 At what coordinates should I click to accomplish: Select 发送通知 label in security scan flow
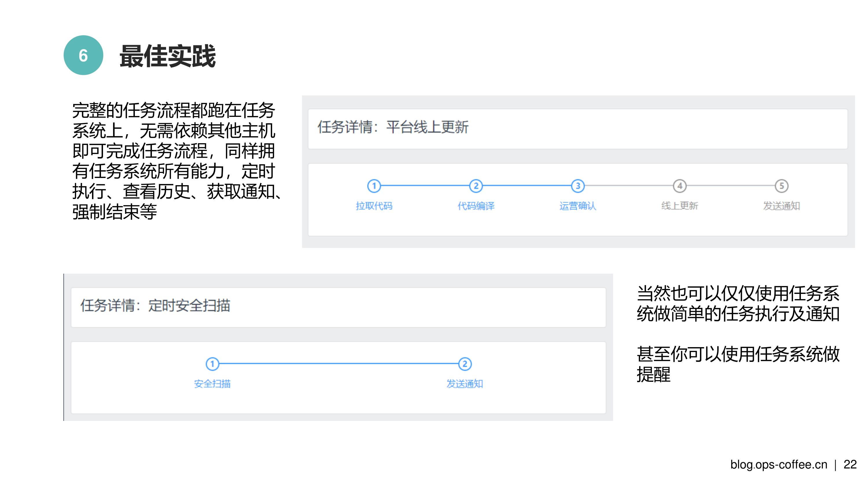(465, 384)
